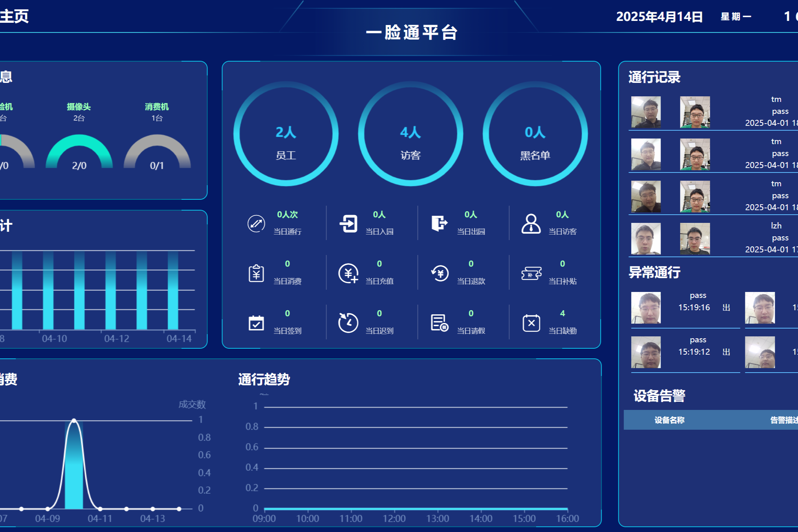This screenshot has height=532, width=798.
Task: Click the daily park exit icon
Action: pos(439,223)
